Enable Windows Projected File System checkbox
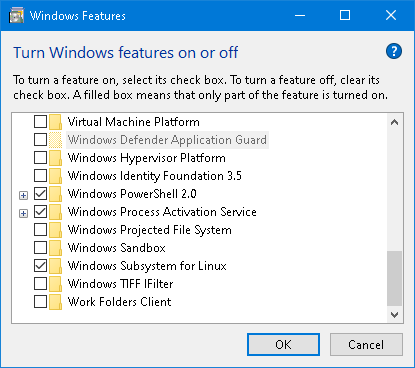 40,230
